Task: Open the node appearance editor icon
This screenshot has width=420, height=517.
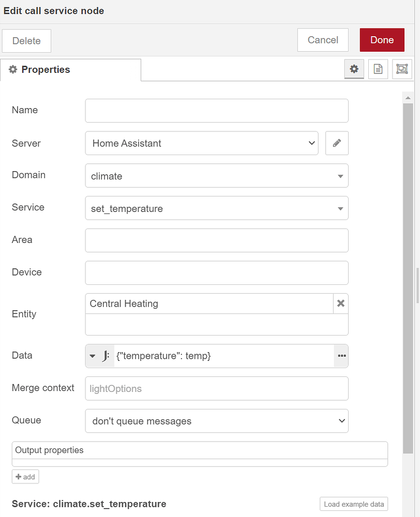Action: pyautogui.click(x=402, y=69)
